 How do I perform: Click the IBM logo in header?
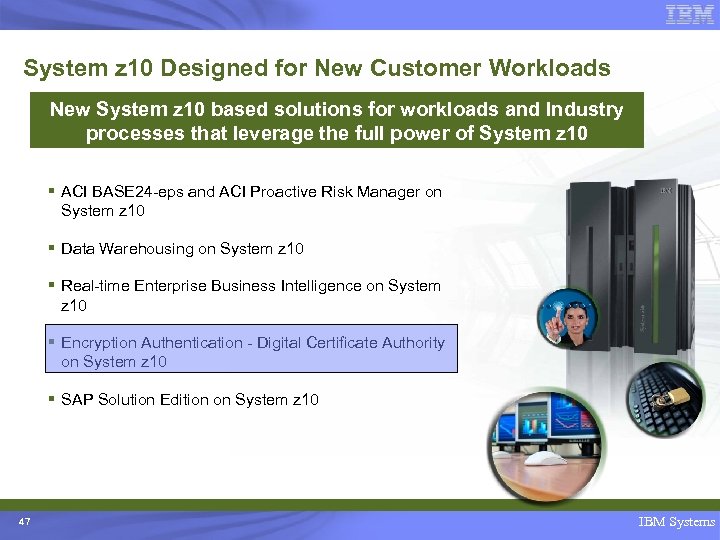point(690,14)
